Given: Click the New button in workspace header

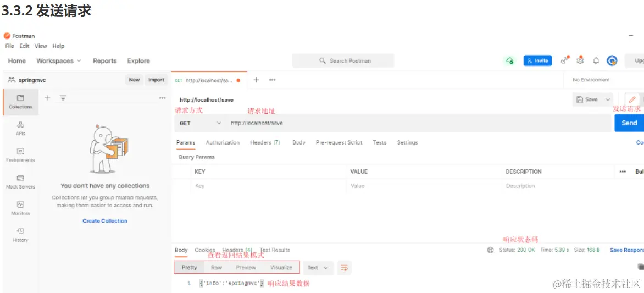Looking at the screenshot, I should [134, 80].
